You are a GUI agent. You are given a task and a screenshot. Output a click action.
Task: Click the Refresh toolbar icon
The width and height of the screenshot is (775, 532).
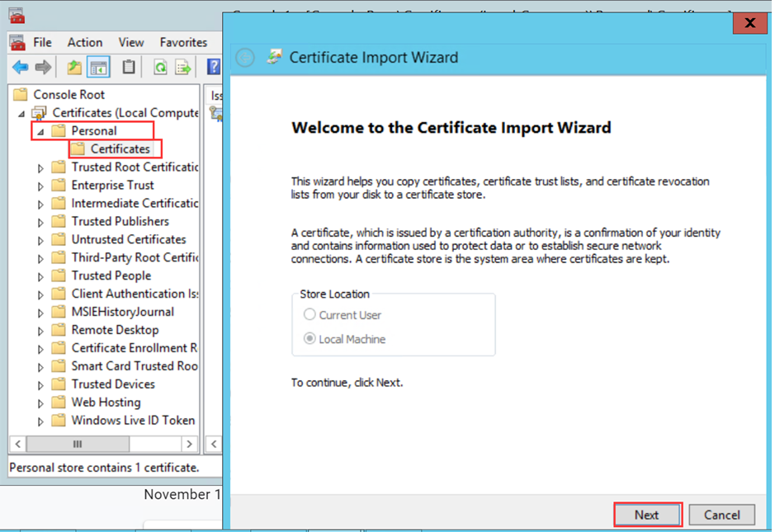[x=160, y=67]
